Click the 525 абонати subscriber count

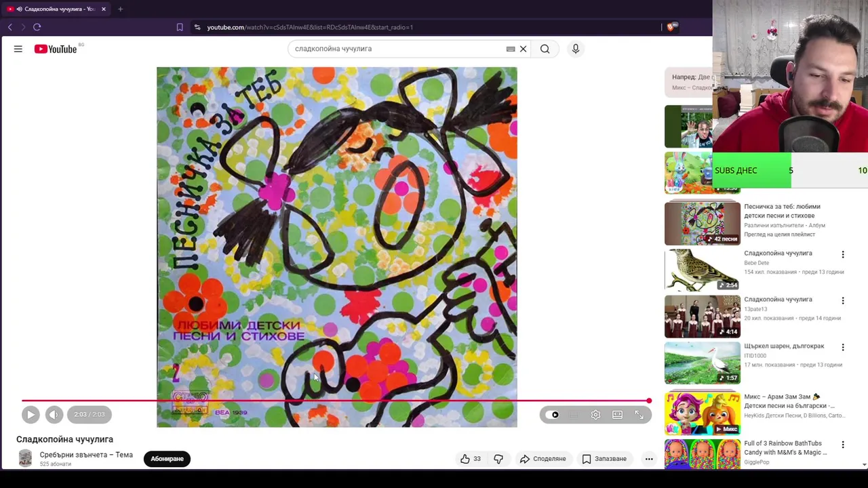(x=55, y=464)
